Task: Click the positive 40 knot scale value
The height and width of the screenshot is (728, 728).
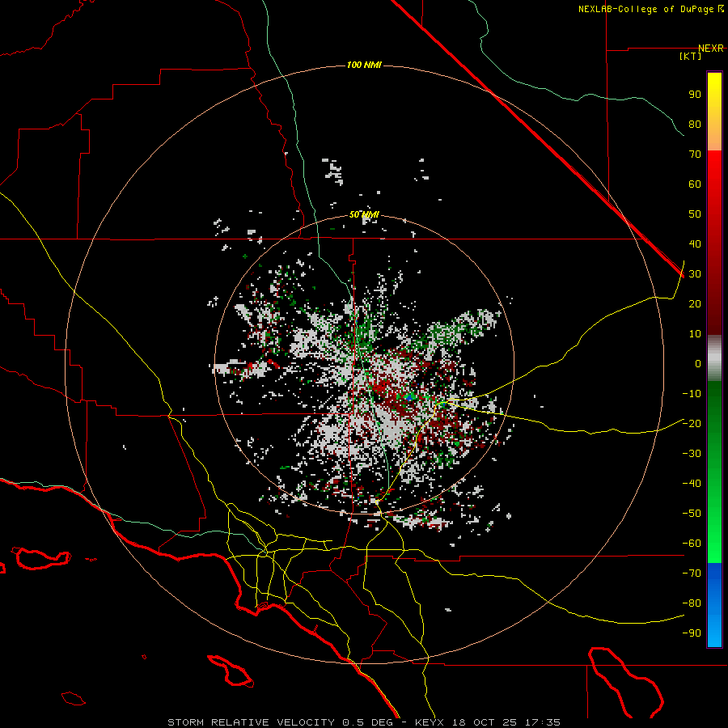Action: click(x=695, y=243)
